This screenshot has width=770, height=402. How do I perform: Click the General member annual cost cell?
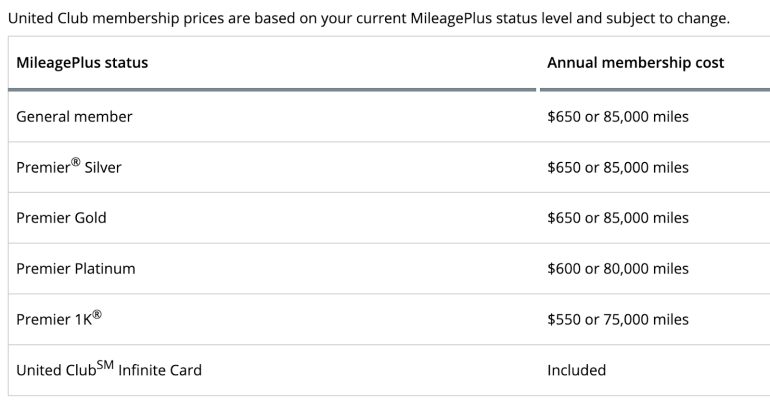pos(617,117)
